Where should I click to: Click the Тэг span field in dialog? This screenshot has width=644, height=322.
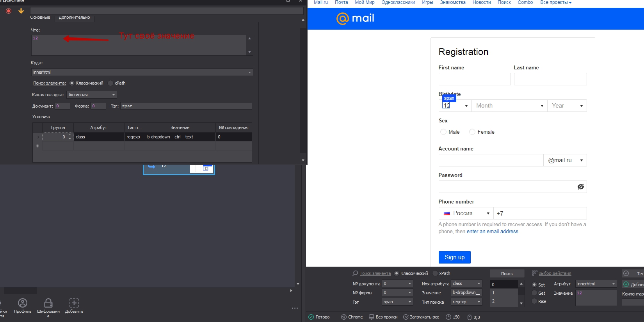click(x=186, y=106)
